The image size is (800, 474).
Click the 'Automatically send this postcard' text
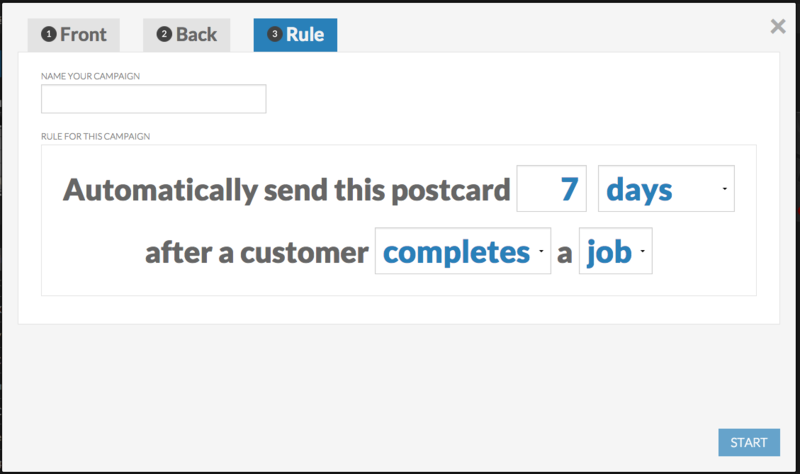(x=287, y=189)
